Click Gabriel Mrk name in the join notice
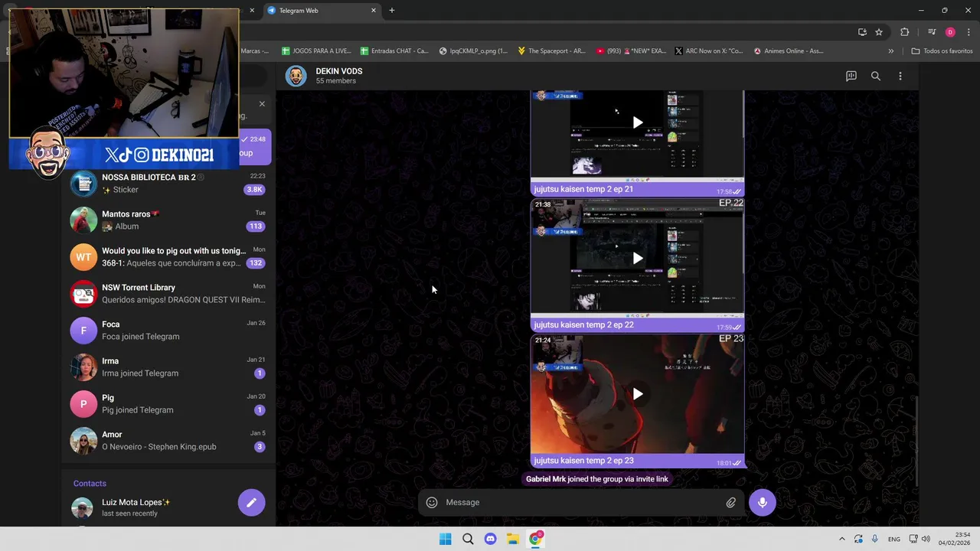980x551 pixels. (546, 479)
